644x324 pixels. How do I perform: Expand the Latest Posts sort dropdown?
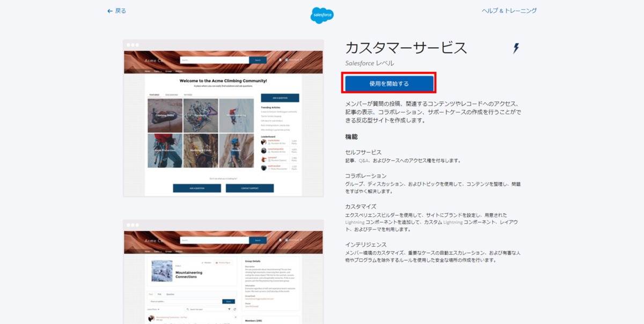tap(153, 310)
